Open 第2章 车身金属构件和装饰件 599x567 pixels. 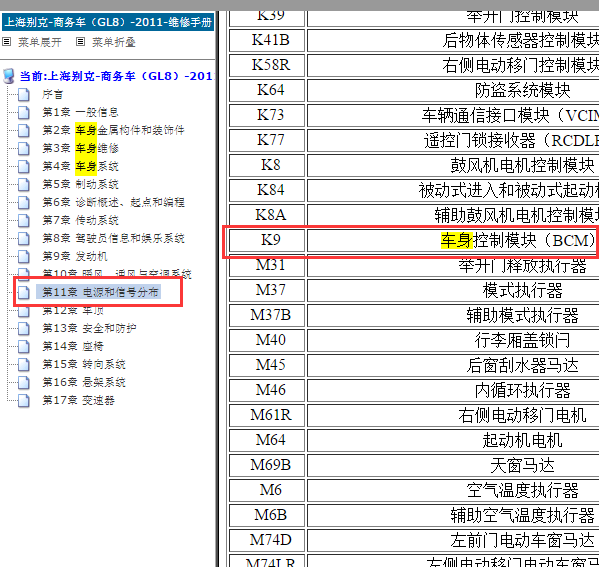[x=113, y=130]
